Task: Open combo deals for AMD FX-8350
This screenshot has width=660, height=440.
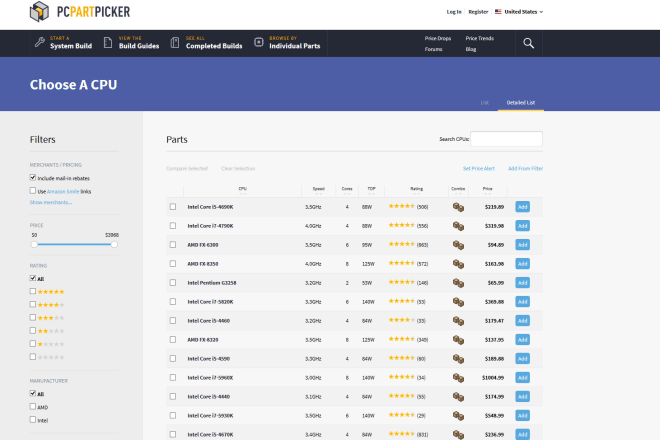Action: [458, 264]
